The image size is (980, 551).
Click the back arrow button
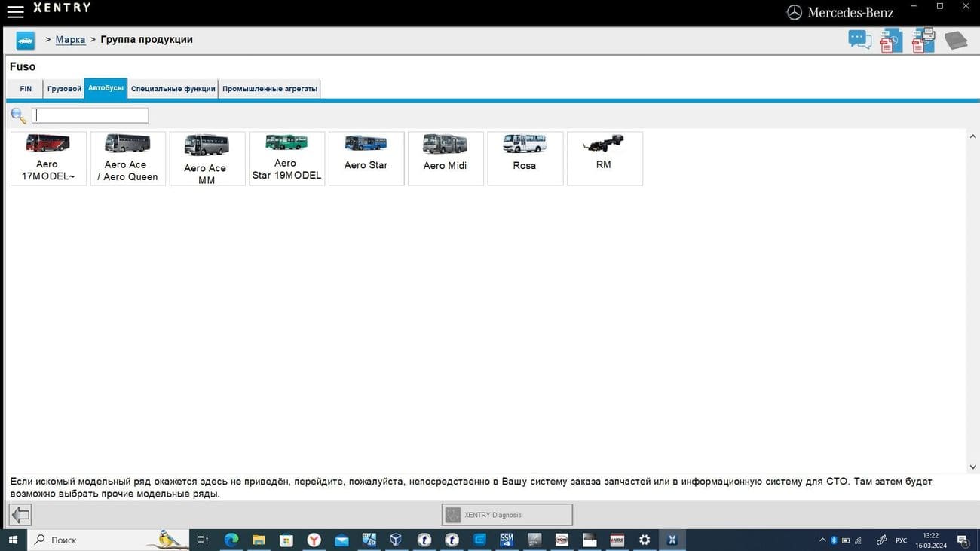[x=20, y=515]
